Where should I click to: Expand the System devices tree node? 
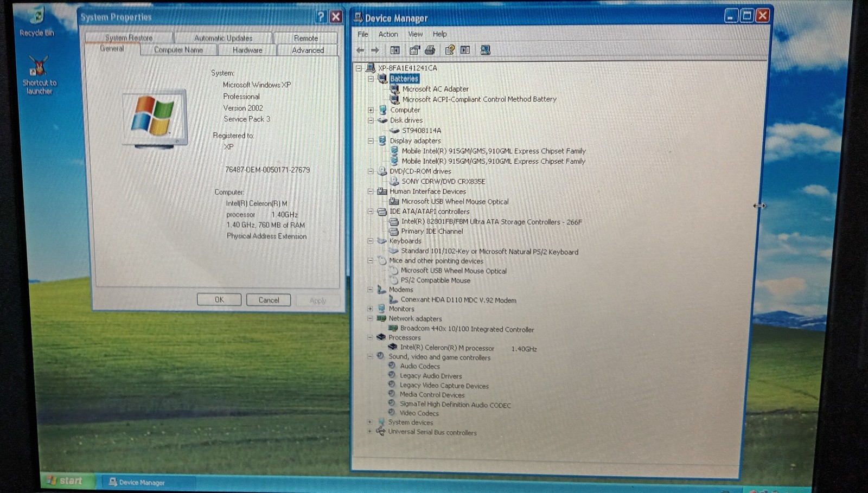coord(369,422)
